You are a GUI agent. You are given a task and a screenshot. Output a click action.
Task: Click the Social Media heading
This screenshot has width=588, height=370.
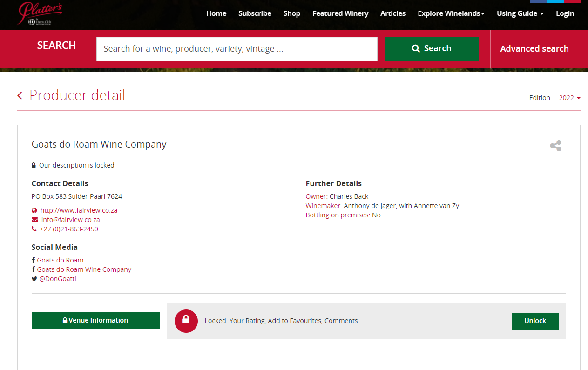click(x=54, y=247)
